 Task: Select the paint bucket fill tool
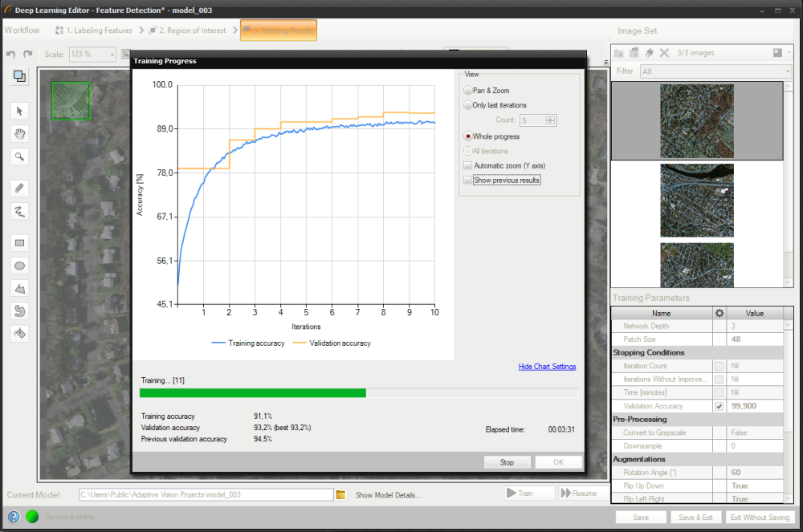click(x=20, y=333)
